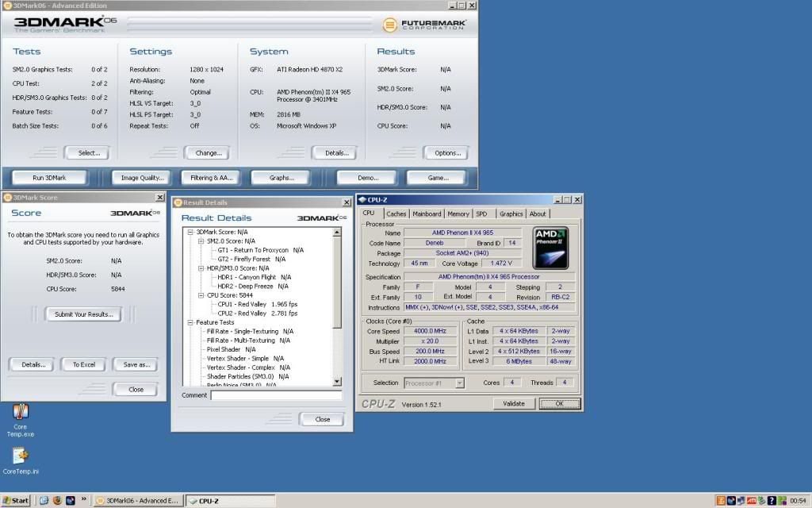Viewport: 812px width, 508px height.
Task: Click the Comment text field
Action: [x=276, y=395]
